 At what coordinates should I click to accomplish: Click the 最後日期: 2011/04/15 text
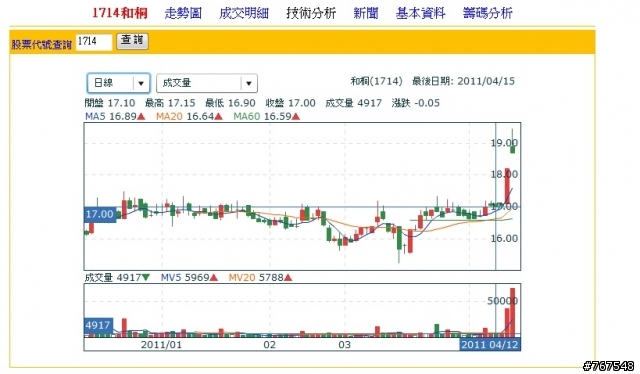pyautogui.click(x=463, y=81)
